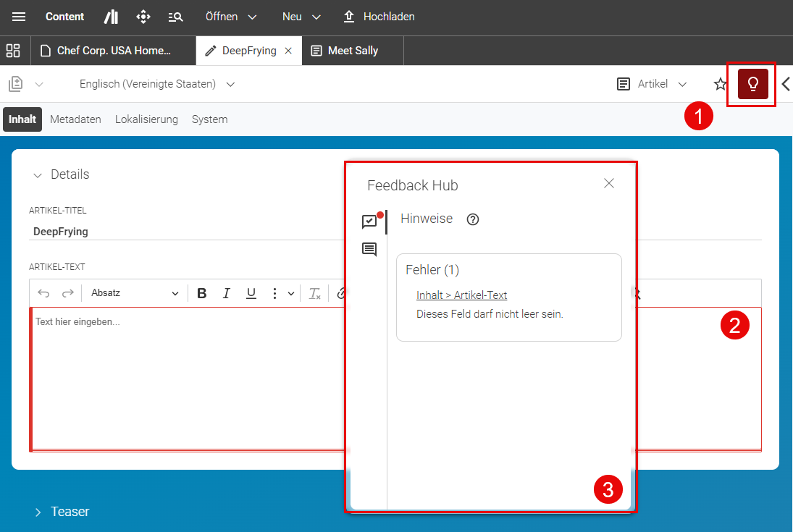Follow the Inhalt > Artikel-Text link

[x=461, y=295]
